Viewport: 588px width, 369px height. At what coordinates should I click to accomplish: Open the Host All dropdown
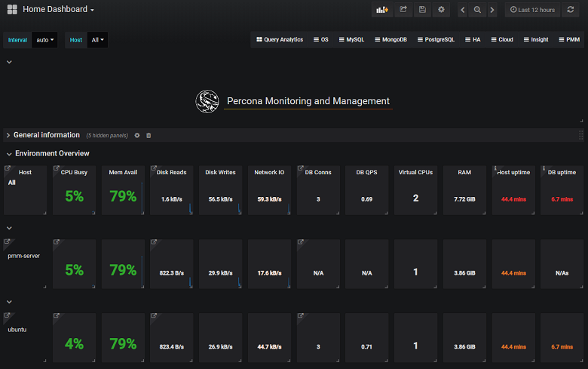[97, 40]
